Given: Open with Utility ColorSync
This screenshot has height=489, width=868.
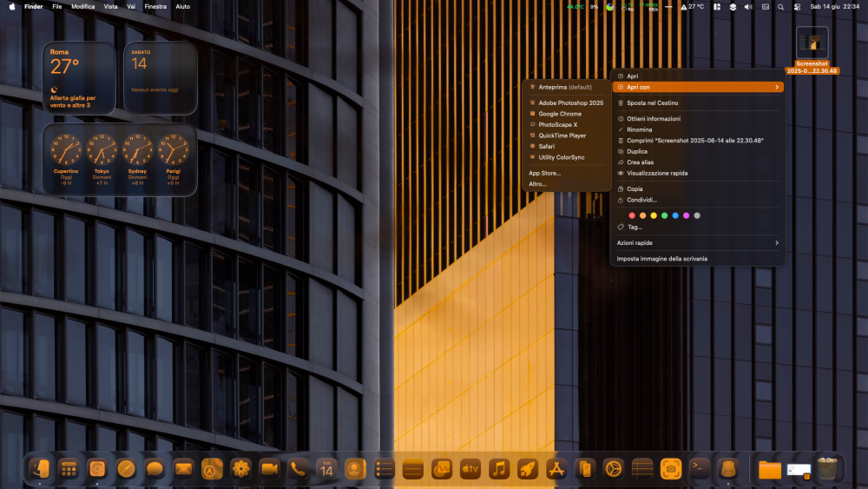Looking at the screenshot, I should pyautogui.click(x=566, y=157).
